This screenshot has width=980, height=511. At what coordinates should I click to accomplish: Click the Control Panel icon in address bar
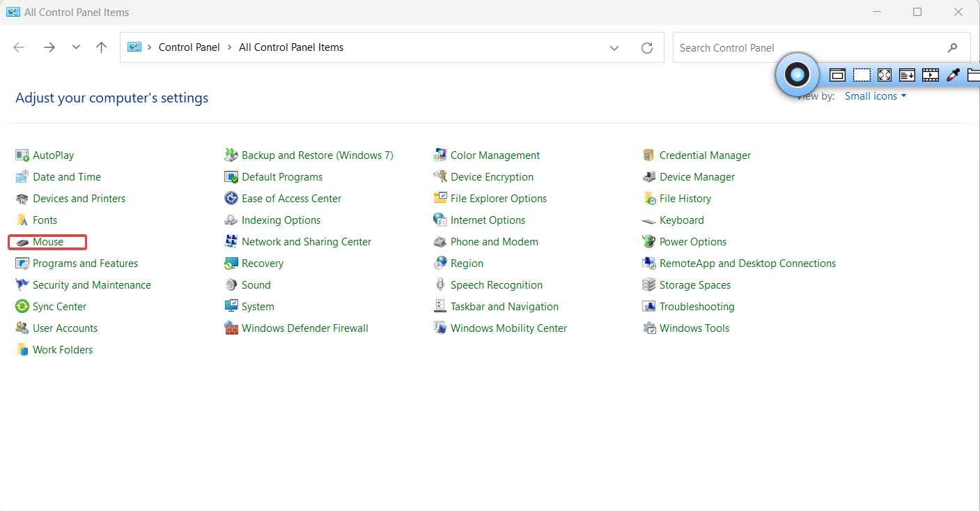tap(134, 47)
